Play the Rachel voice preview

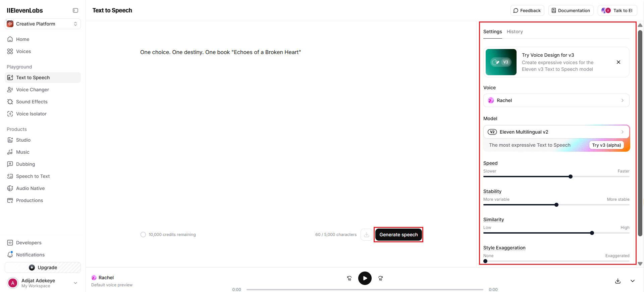pos(365,278)
